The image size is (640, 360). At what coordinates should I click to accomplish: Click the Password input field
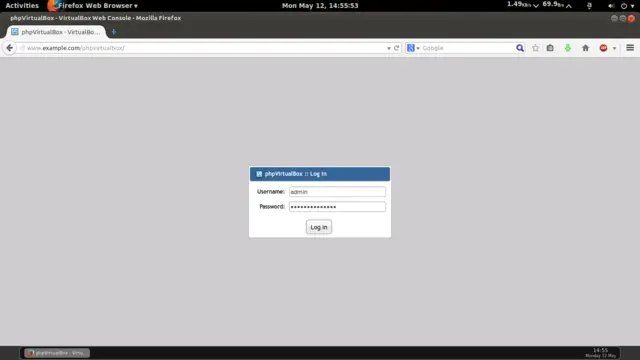tap(337, 207)
